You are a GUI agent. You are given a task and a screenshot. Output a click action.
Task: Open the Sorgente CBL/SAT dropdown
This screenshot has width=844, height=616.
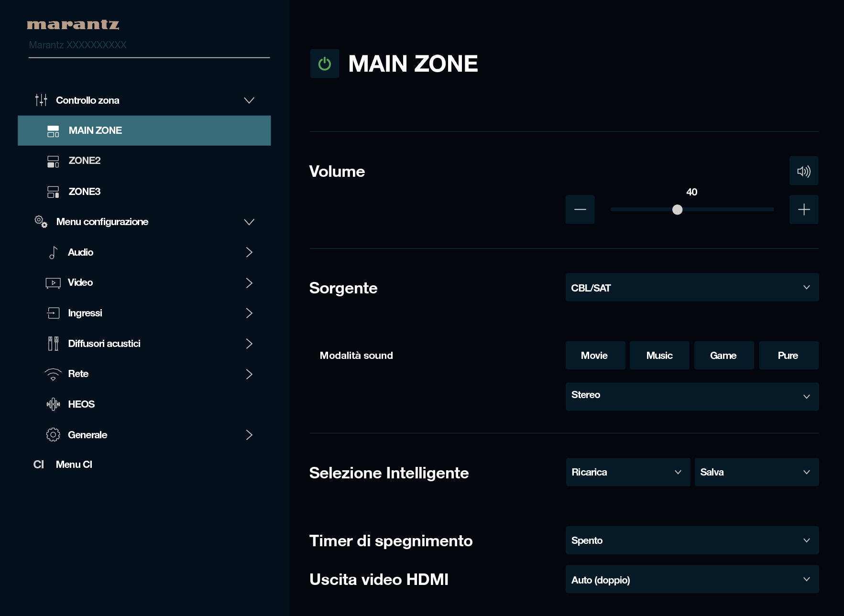(x=691, y=288)
